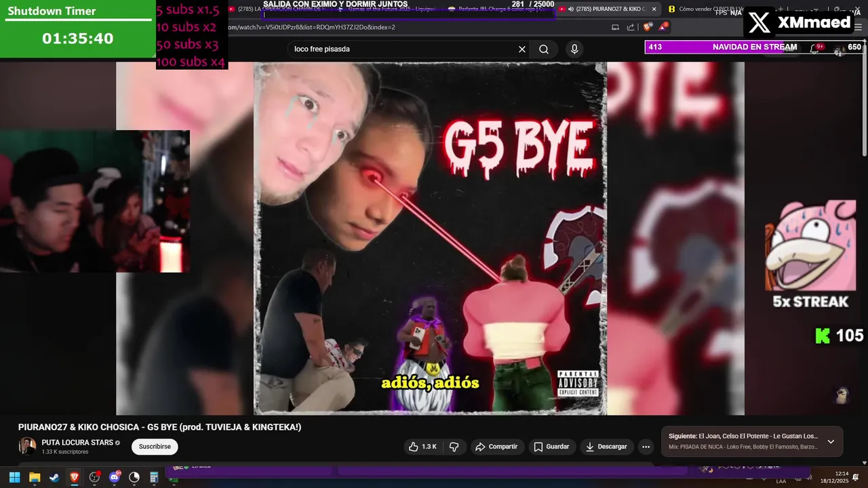
Task: Like the video with 1.3 K likes
Action: pos(422,447)
